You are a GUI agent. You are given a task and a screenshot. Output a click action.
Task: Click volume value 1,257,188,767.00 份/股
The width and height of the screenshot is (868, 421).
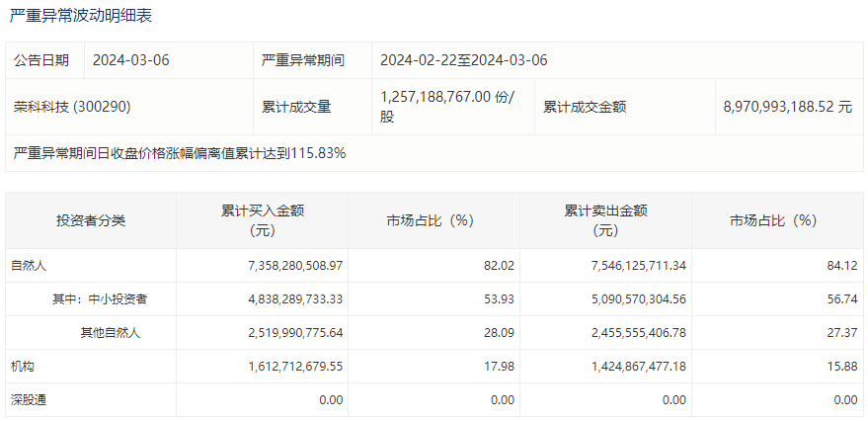[x=447, y=107]
